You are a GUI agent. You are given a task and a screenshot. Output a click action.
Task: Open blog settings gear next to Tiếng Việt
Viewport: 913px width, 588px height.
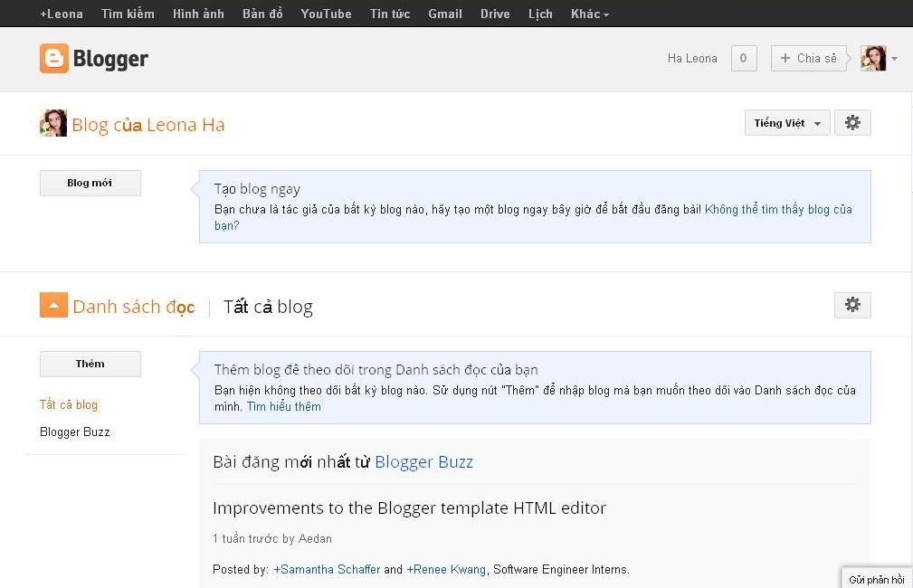(852, 123)
